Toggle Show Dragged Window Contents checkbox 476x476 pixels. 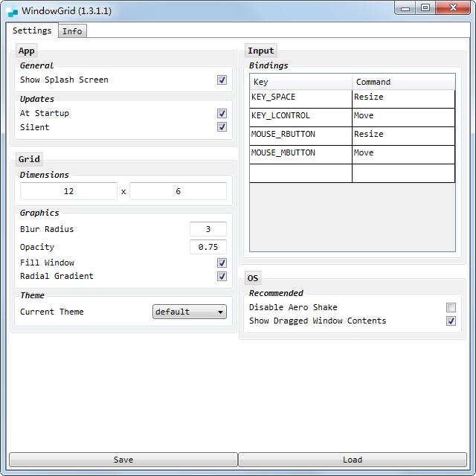[451, 321]
